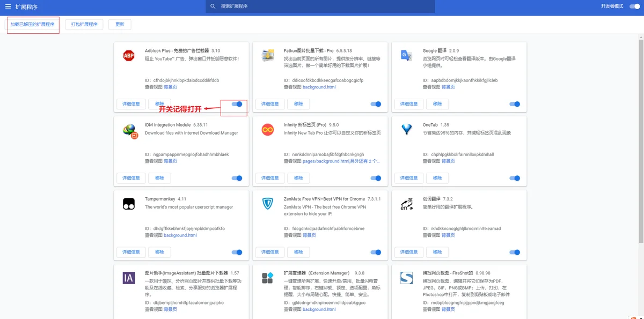Toggle the OneTab extension switch
Image resolution: width=644 pixels, height=319 pixels.
515,178
